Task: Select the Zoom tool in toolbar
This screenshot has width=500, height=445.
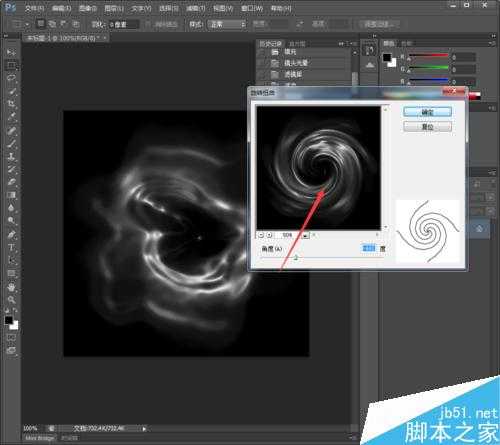Action: click(x=11, y=299)
